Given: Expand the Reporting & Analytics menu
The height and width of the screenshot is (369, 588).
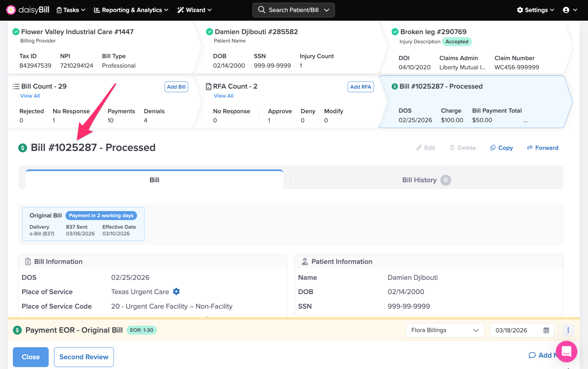Looking at the screenshot, I should 131,10.
